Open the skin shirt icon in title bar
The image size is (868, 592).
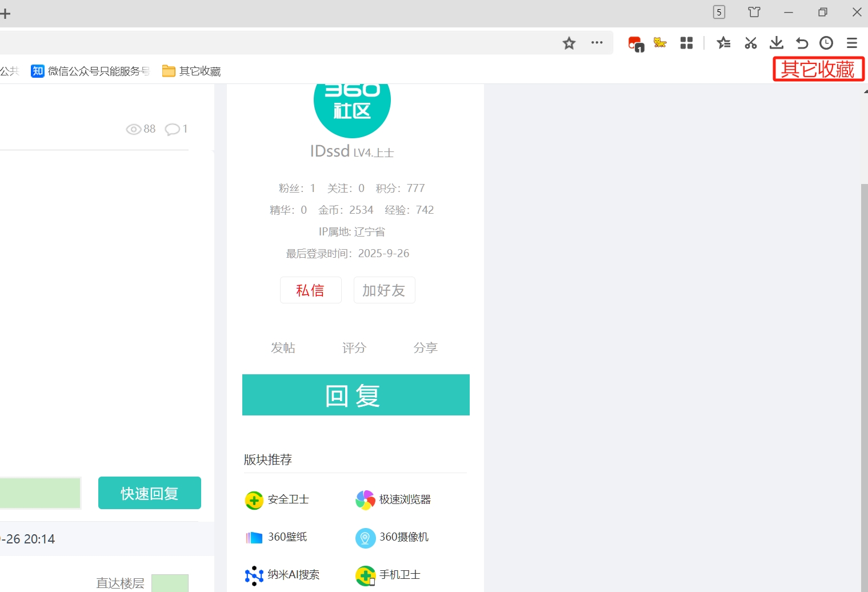coord(754,12)
